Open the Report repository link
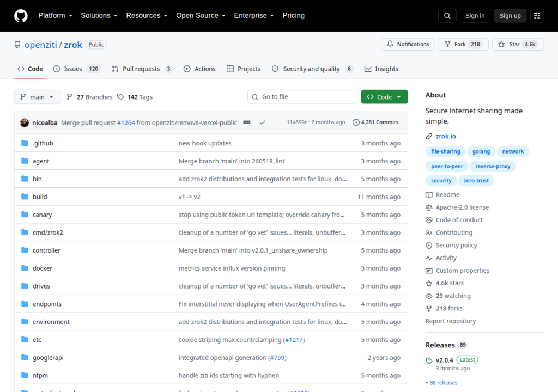The height and width of the screenshot is (392, 558). (x=451, y=321)
